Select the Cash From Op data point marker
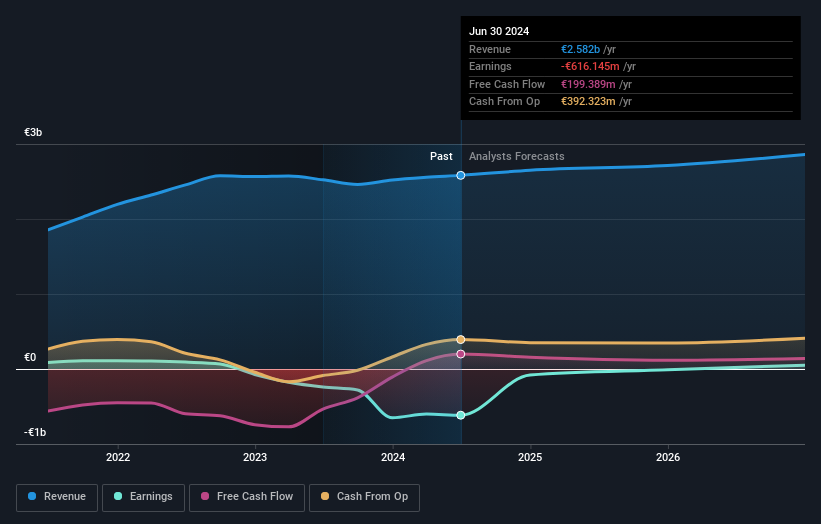Viewport: 821px width, 524px height. [461, 339]
